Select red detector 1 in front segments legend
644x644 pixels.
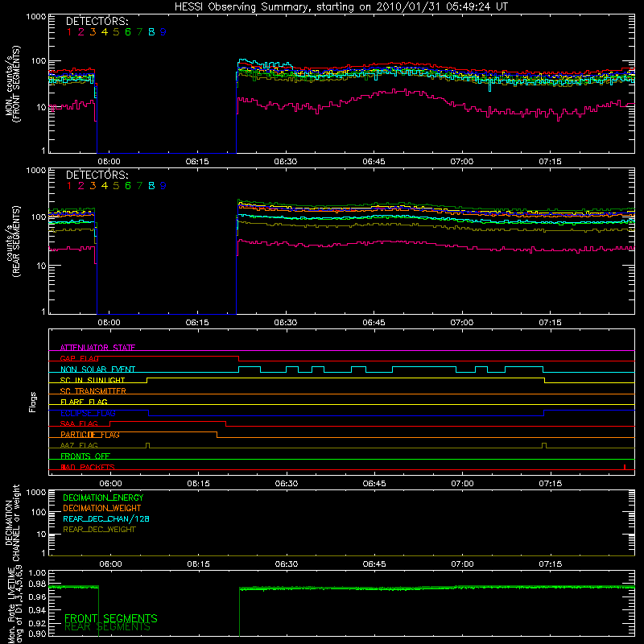[69, 32]
